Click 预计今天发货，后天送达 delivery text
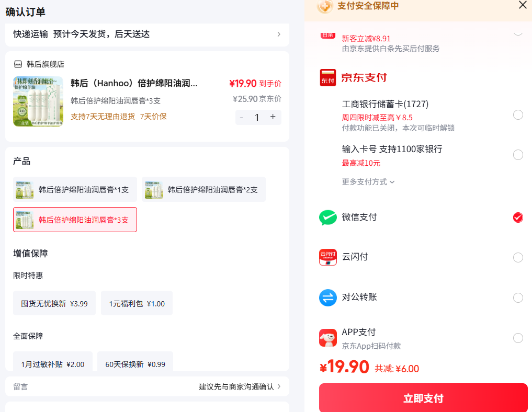 click(x=101, y=35)
